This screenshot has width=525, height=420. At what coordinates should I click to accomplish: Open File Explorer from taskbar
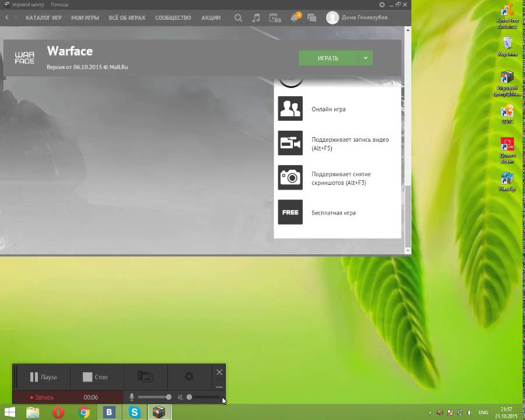(x=33, y=412)
